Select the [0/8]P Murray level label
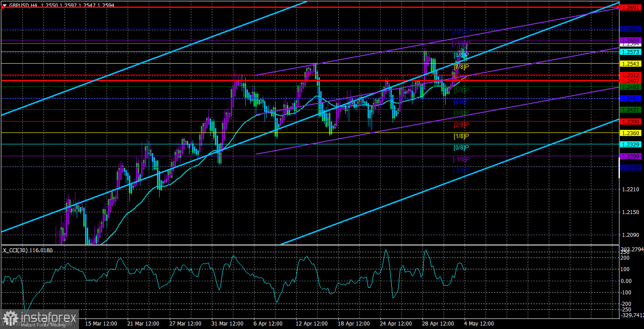Viewport: 644px width, 329px height. point(461,148)
